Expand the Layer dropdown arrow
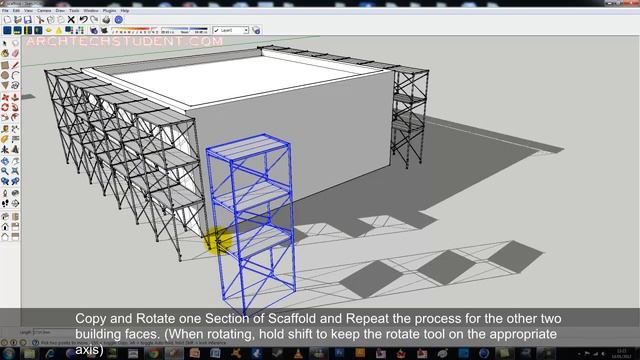This screenshot has height=360, width=640. pos(246,30)
